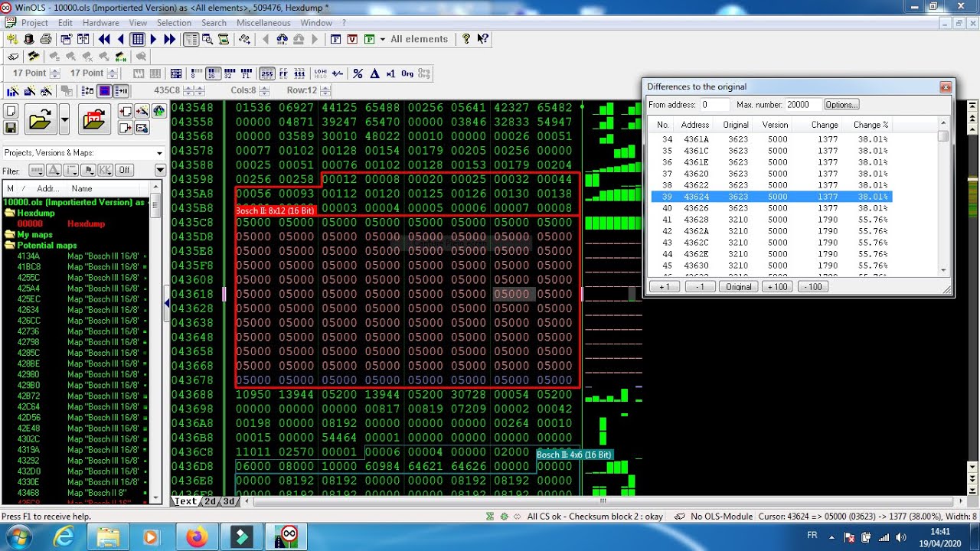Click the From address input field
Image resolution: width=980 pixels, height=551 pixels.
pos(714,104)
